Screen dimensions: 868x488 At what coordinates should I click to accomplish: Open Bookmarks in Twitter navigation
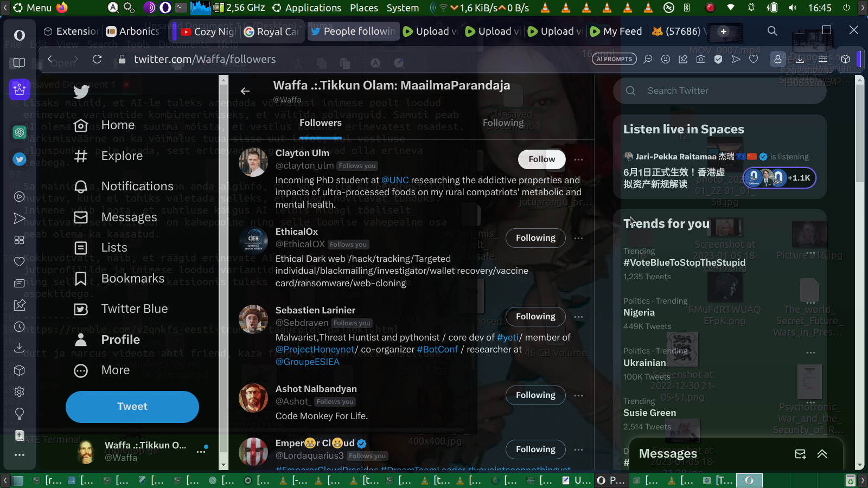pyautogui.click(x=119, y=279)
